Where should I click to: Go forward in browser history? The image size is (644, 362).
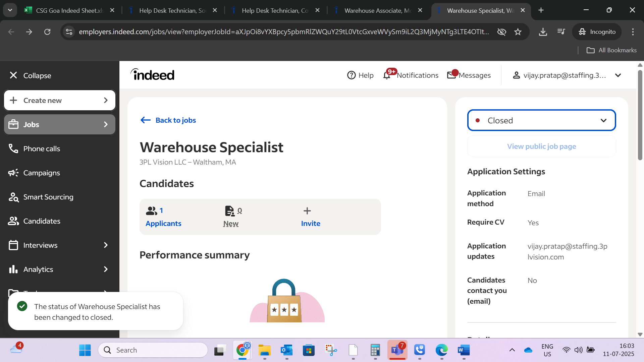29,32
